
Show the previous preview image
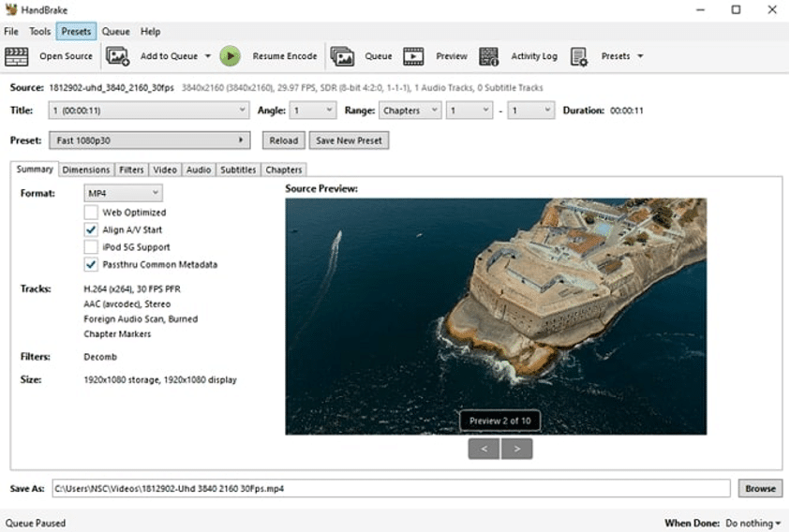tap(484, 449)
